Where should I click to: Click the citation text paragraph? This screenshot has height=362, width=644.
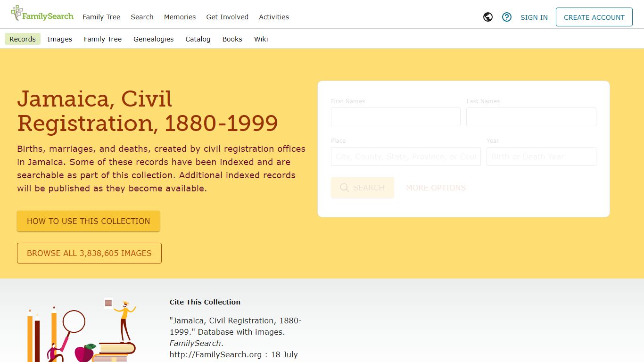point(236,338)
